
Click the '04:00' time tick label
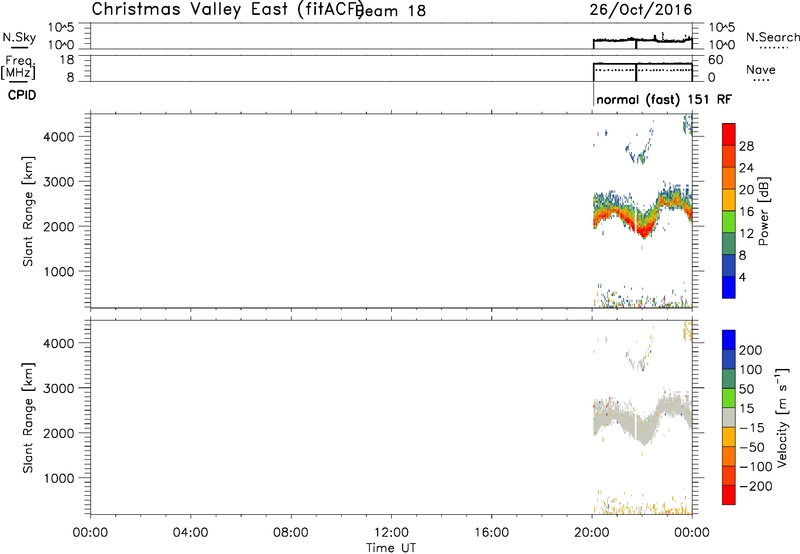pyautogui.click(x=190, y=533)
